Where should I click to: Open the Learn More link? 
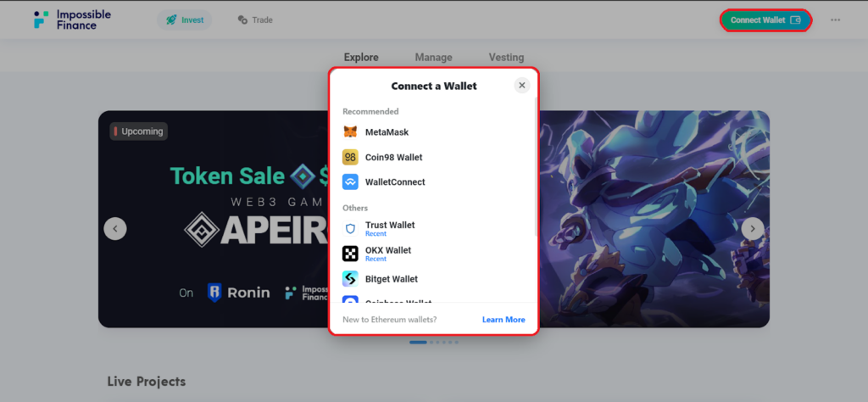click(504, 320)
